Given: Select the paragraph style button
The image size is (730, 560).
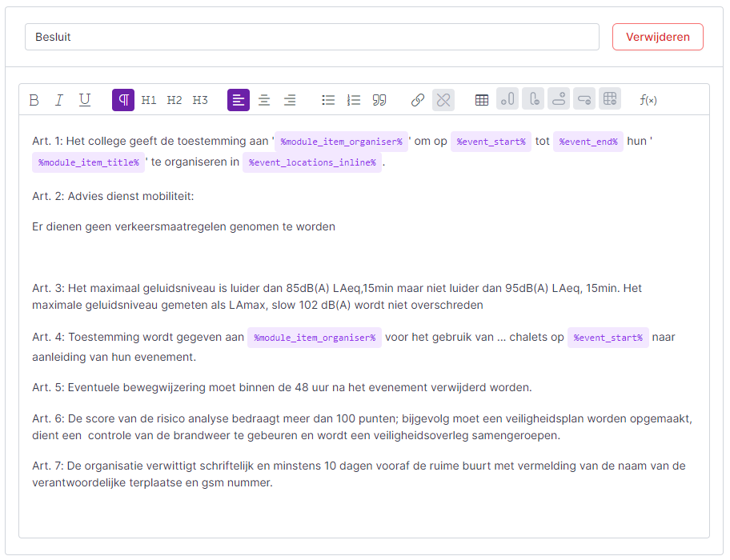Looking at the screenshot, I should 123,100.
